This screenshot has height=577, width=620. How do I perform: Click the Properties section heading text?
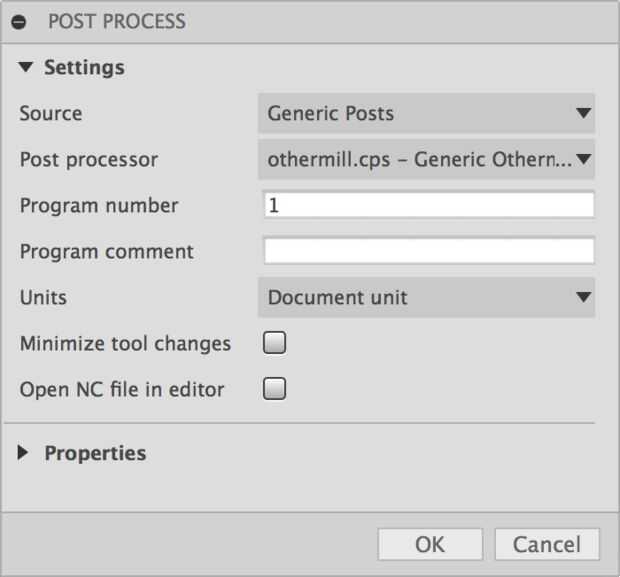tap(95, 453)
